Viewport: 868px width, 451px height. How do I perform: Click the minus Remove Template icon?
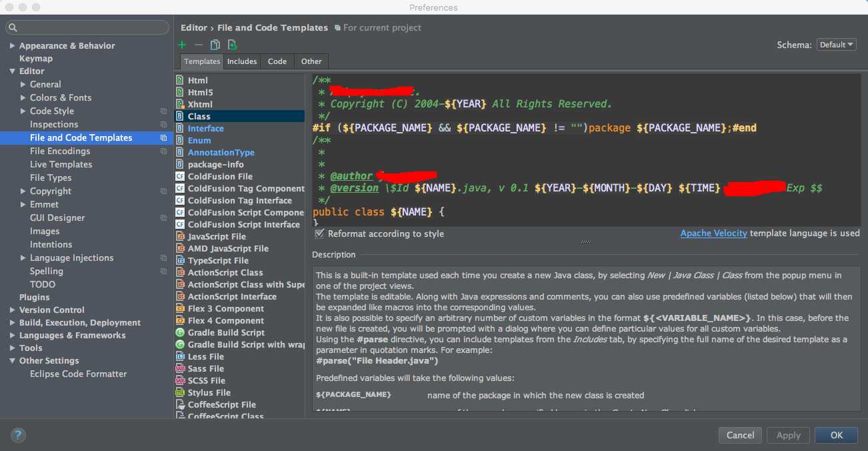[x=198, y=45]
